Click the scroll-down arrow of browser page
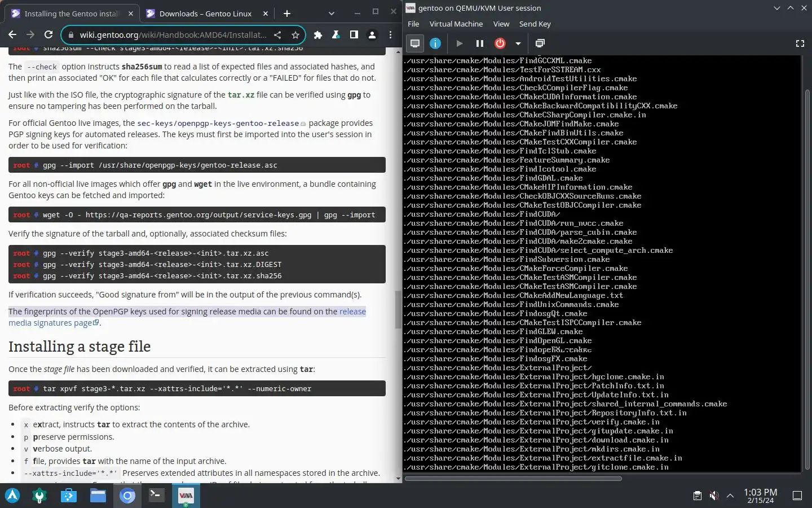812x508 pixels. click(398, 479)
